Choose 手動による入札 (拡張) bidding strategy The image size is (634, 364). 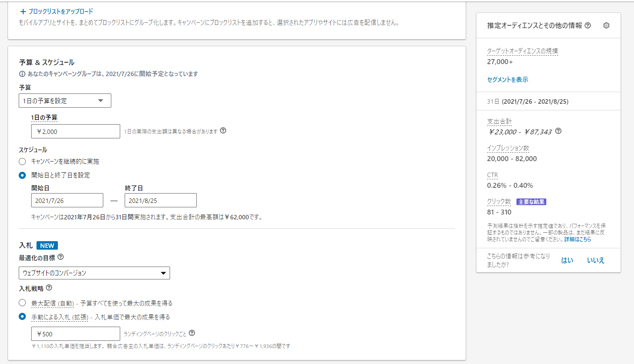[x=22, y=317]
